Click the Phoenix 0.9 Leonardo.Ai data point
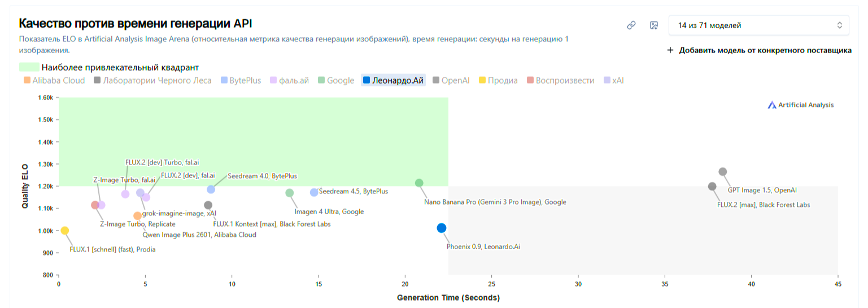Screen dimensions: 868x308 click(x=442, y=228)
